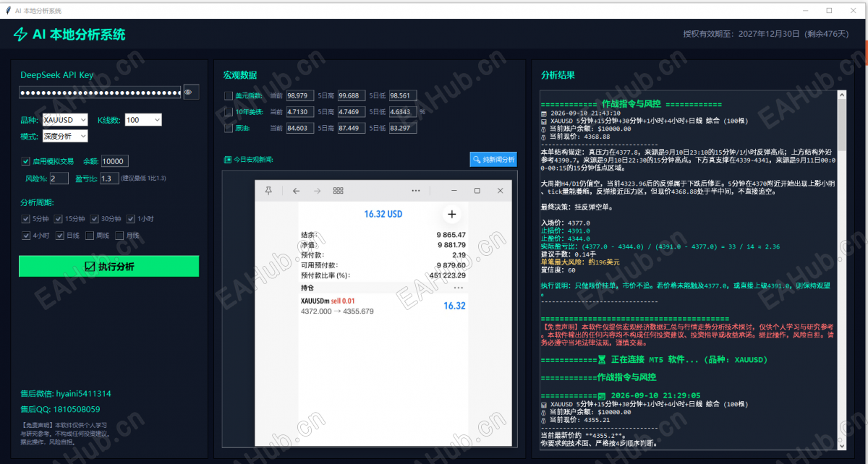Check the 周线 period
This screenshot has height=464, width=868.
(x=90, y=236)
